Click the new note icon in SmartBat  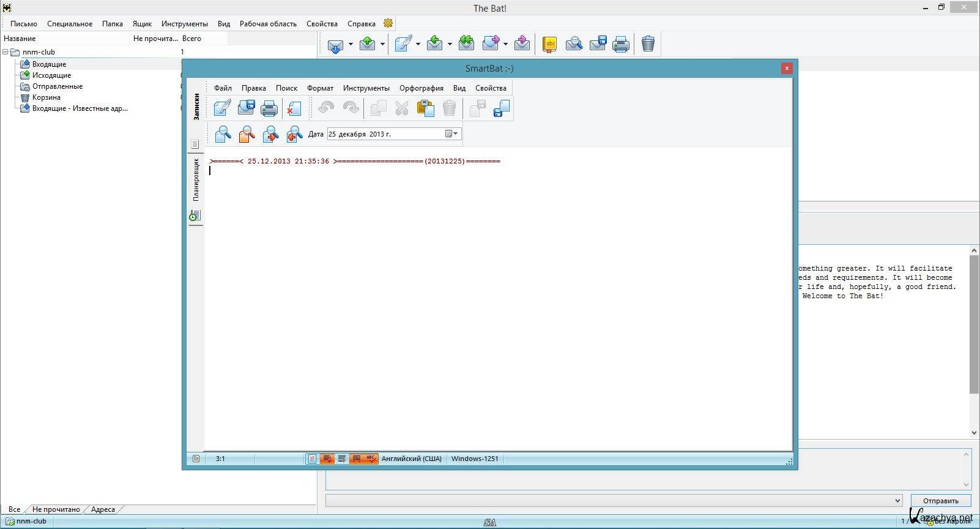222,108
